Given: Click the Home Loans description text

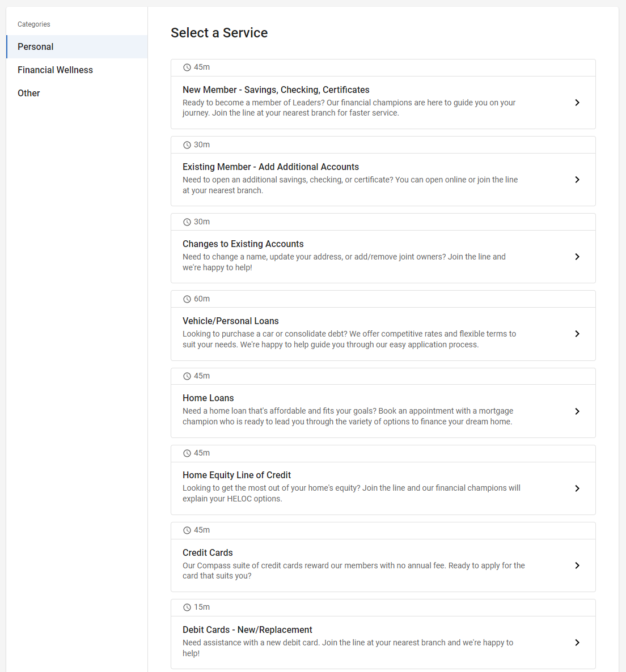Looking at the screenshot, I should coord(348,416).
